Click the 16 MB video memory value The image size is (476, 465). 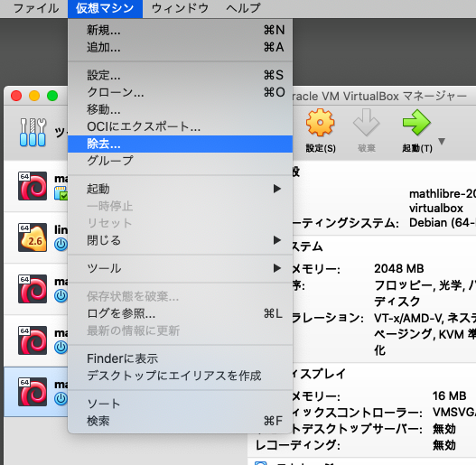(449, 396)
